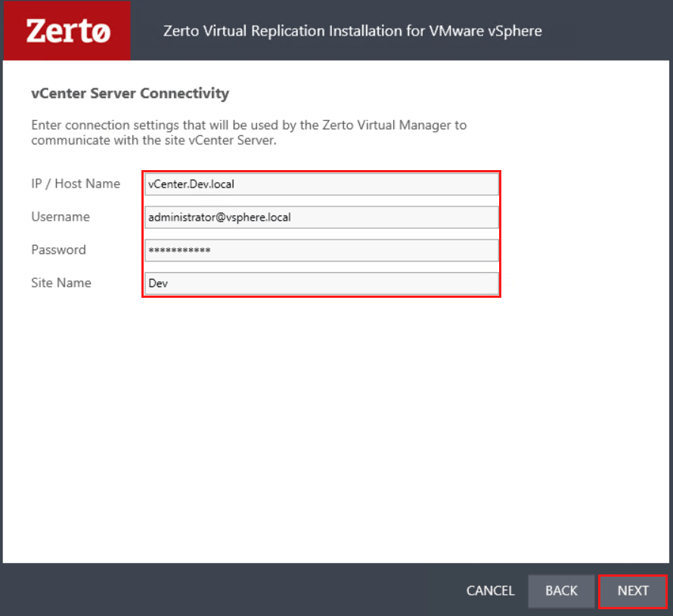Click the Username label

point(60,217)
